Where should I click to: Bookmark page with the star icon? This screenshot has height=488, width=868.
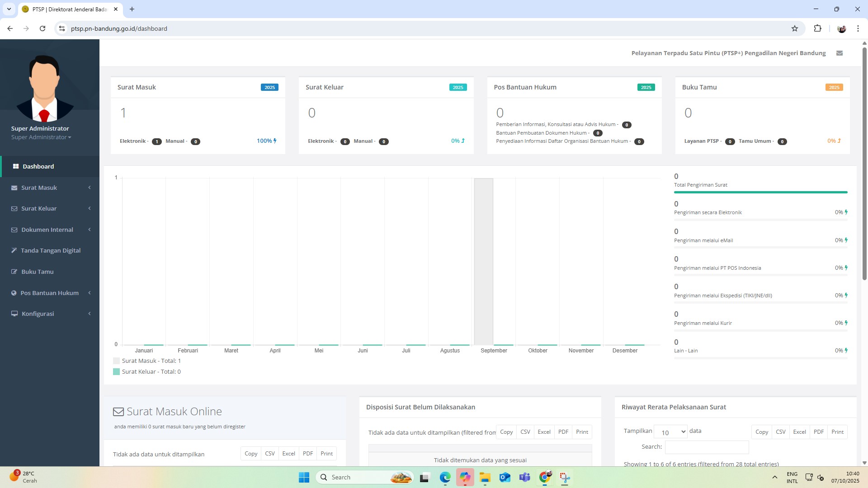(x=795, y=28)
